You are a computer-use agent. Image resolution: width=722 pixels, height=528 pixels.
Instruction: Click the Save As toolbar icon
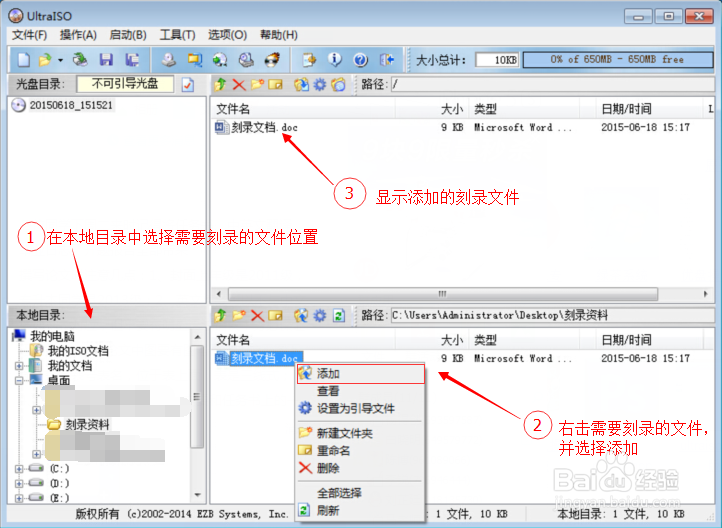point(132,60)
